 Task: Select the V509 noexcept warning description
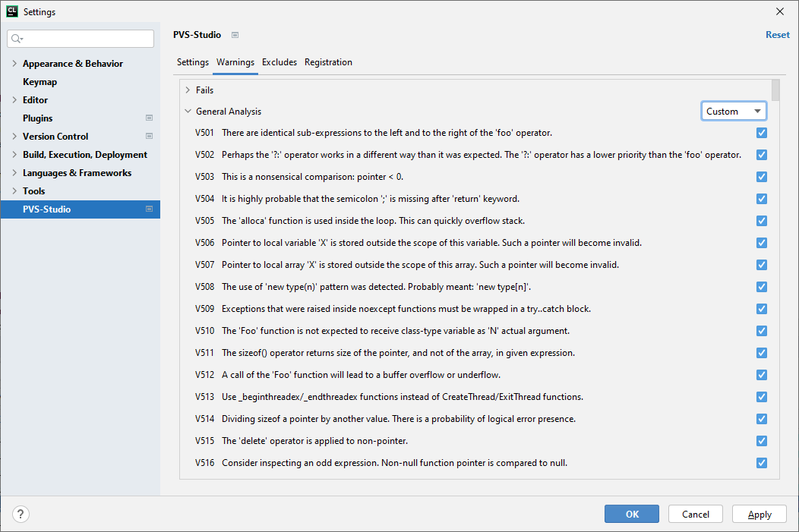pos(406,309)
